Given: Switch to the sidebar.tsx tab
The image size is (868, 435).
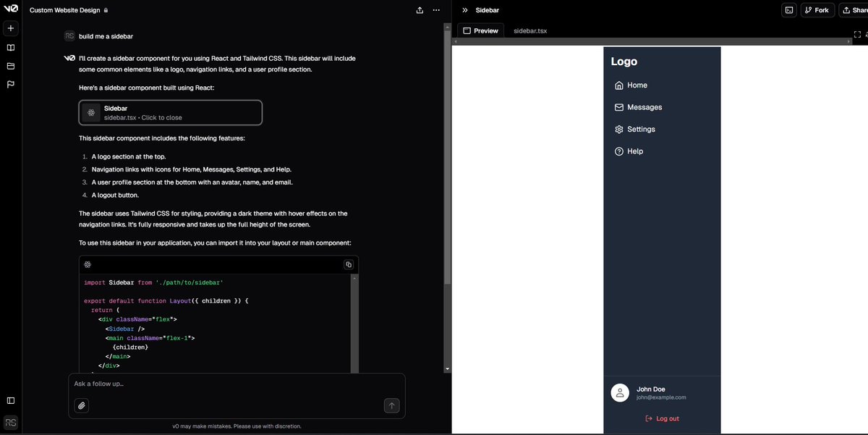Looking at the screenshot, I should (530, 30).
